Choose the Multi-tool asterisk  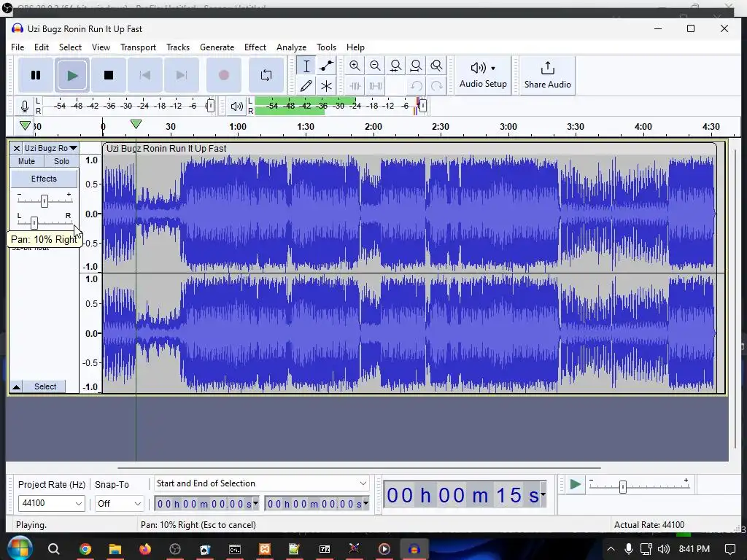coord(326,86)
